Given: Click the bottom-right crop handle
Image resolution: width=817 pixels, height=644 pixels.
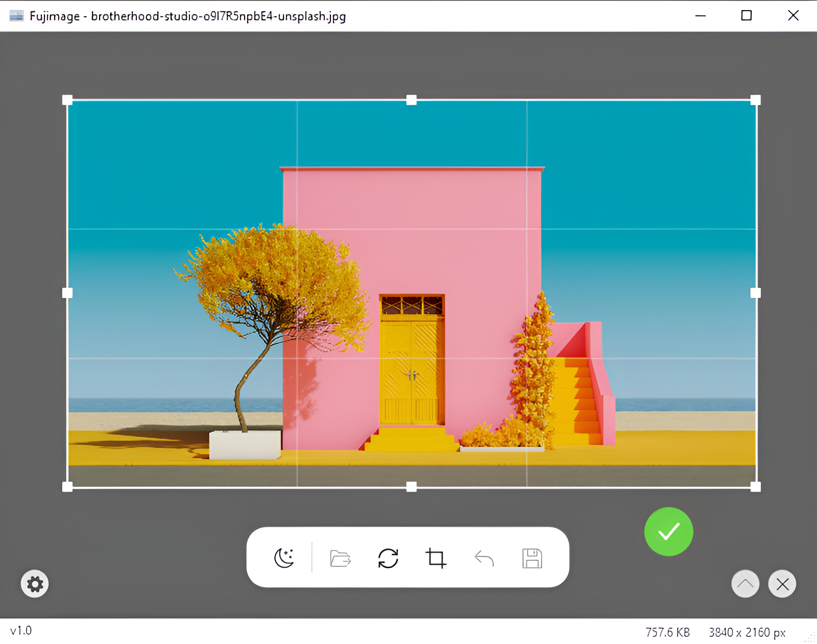Looking at the screenshot, I should pos(756,487).
